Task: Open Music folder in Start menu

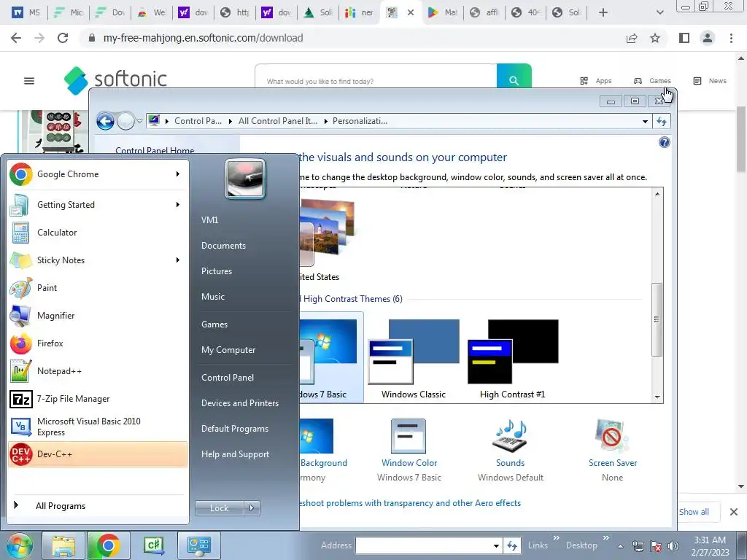Action: (x=213, y=297)
